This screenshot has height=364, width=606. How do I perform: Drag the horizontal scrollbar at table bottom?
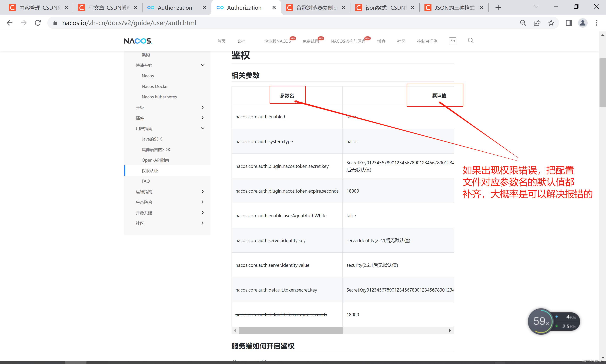point(290,331)
